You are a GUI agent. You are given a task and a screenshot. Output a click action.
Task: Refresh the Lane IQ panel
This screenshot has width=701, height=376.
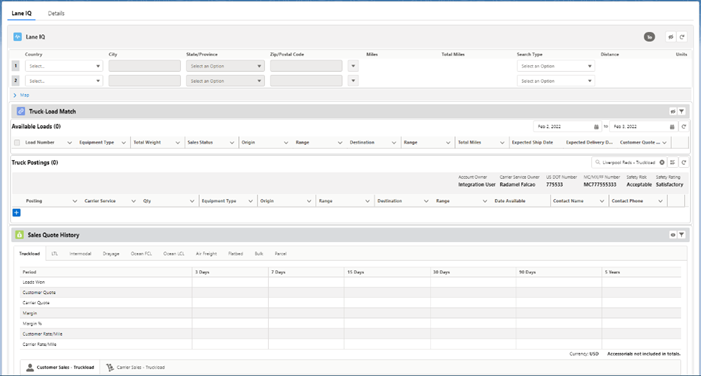[682, 37]
